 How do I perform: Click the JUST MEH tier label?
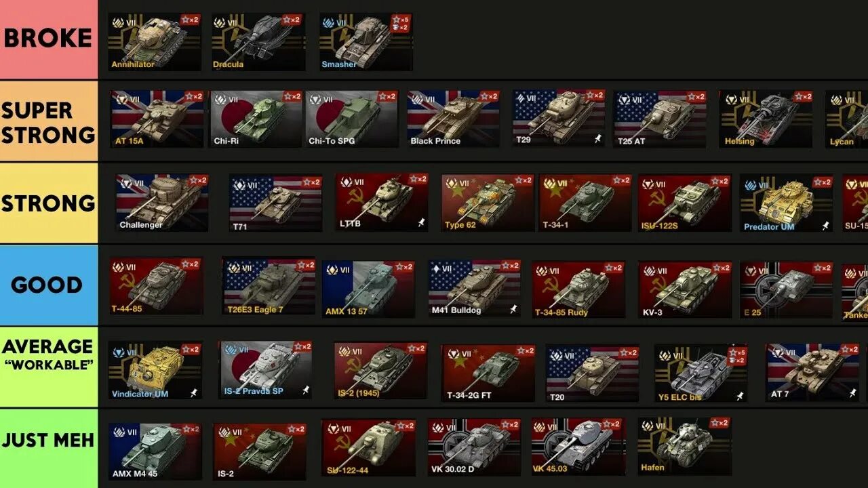(x=49, y=441)
